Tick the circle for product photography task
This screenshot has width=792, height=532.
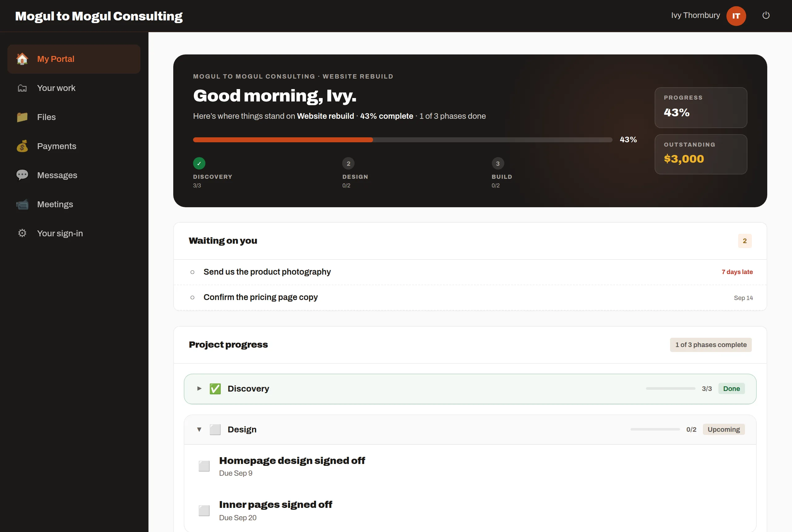pos(192,272)
